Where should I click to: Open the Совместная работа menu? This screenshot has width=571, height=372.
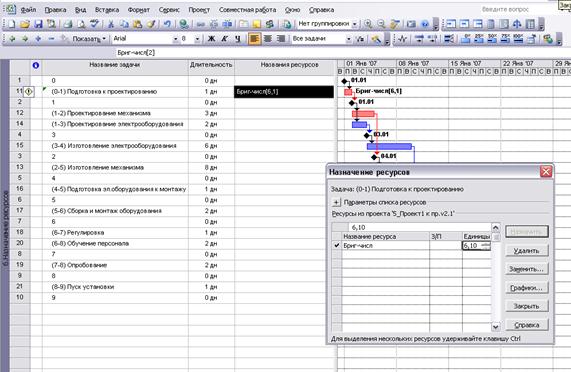pos(247,10)
